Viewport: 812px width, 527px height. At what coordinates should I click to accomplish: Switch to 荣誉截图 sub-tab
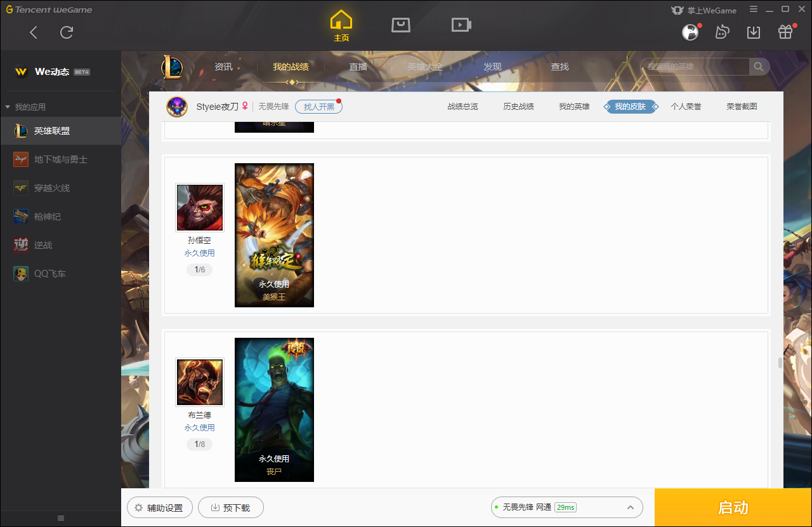[742, 107]
